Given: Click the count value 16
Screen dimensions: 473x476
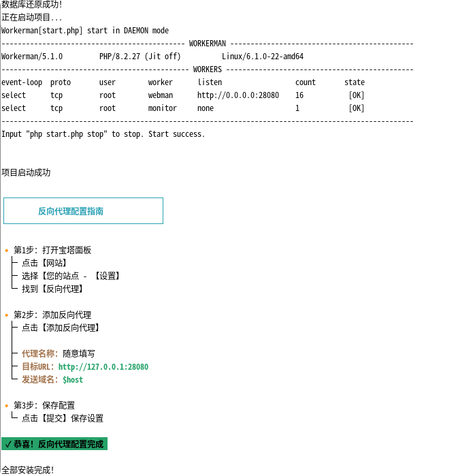Looking at the screenshot, I should click(299, 95).
